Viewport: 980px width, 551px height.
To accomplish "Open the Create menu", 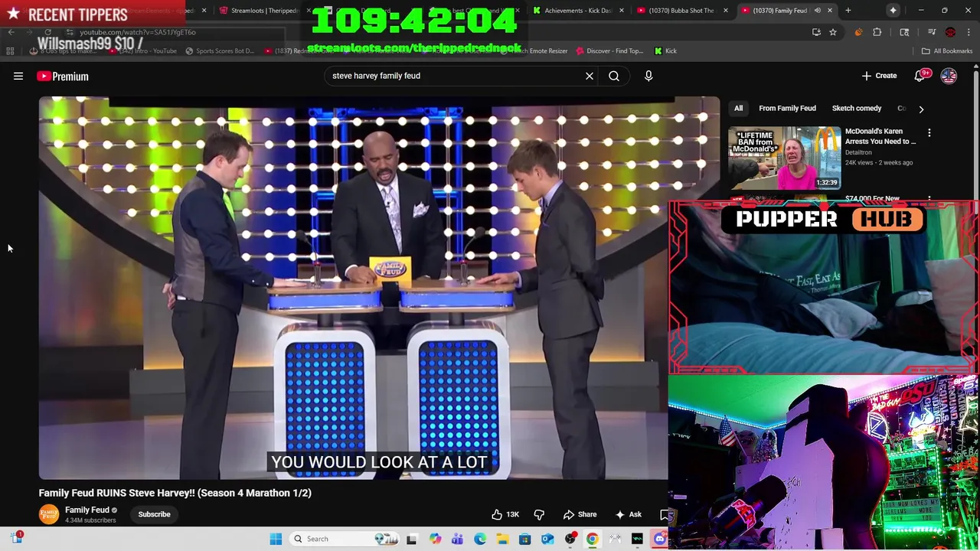I will (x=879, y=76).
